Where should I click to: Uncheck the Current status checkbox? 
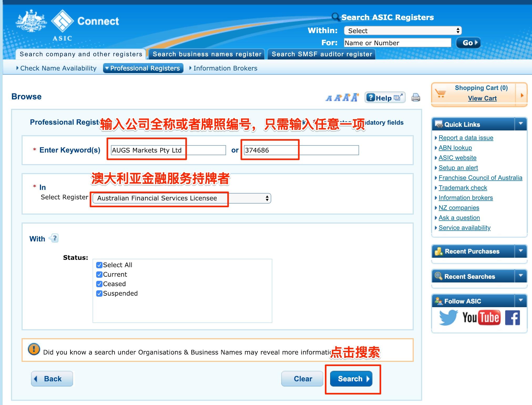tap(99, 274)
